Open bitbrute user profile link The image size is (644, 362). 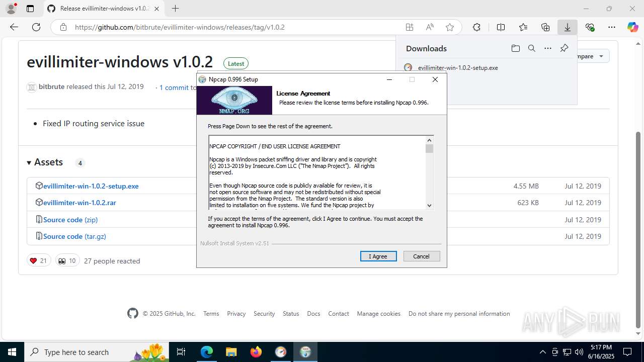51,86
